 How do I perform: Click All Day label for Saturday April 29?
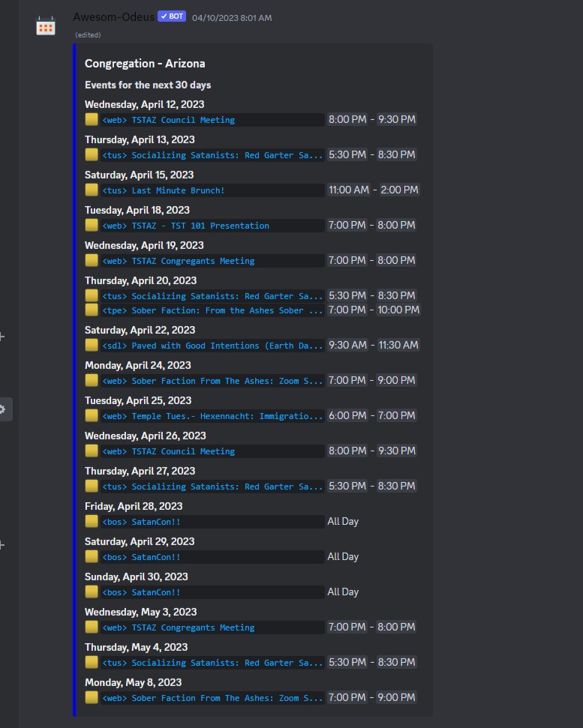343,556
